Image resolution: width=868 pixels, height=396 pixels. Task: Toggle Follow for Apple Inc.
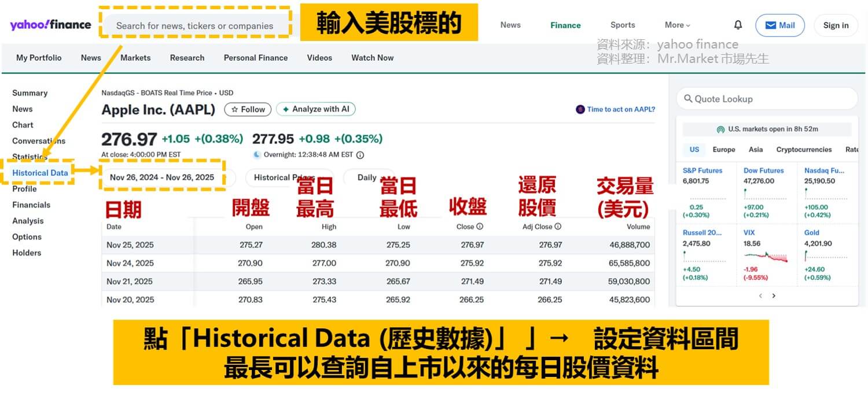(247, 109)
